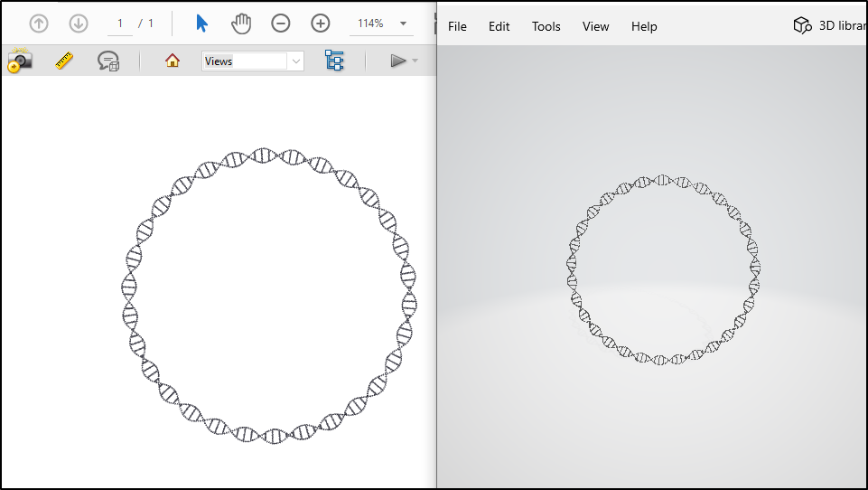Activate the blue selection arrow tool

201,24
